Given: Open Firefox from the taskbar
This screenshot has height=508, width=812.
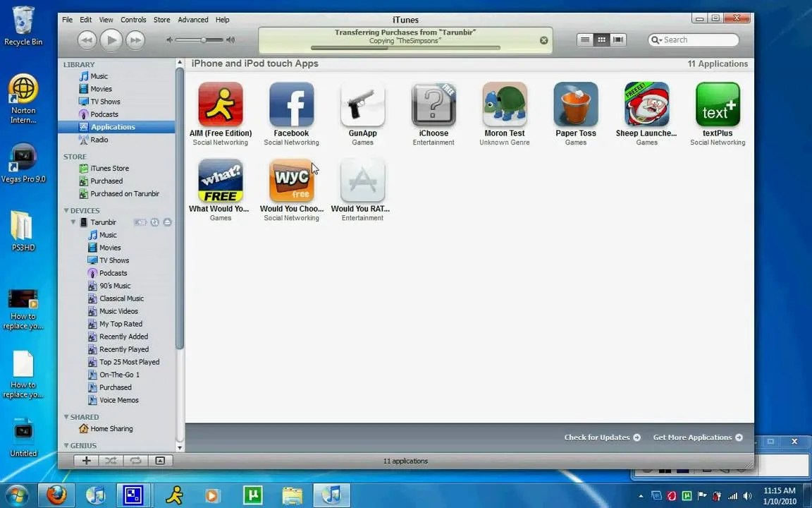Looking at the screenshot, I should pyautogui.click(x=56, y=495).
